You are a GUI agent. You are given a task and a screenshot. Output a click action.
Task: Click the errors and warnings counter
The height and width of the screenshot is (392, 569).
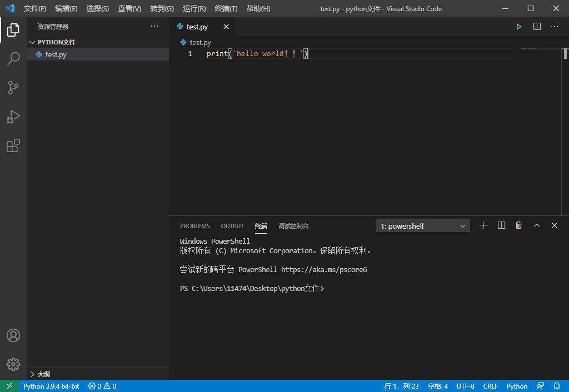click(102, 386)
